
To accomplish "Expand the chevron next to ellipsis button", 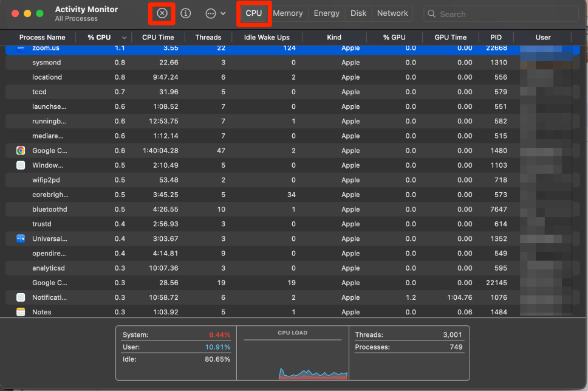I will pos(223,13).
